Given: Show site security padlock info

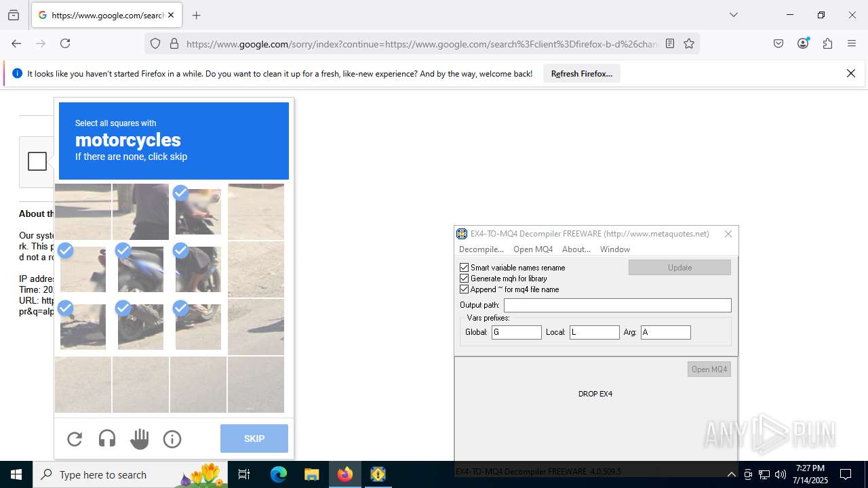Looking at the screenshot, I should (174, 43).
